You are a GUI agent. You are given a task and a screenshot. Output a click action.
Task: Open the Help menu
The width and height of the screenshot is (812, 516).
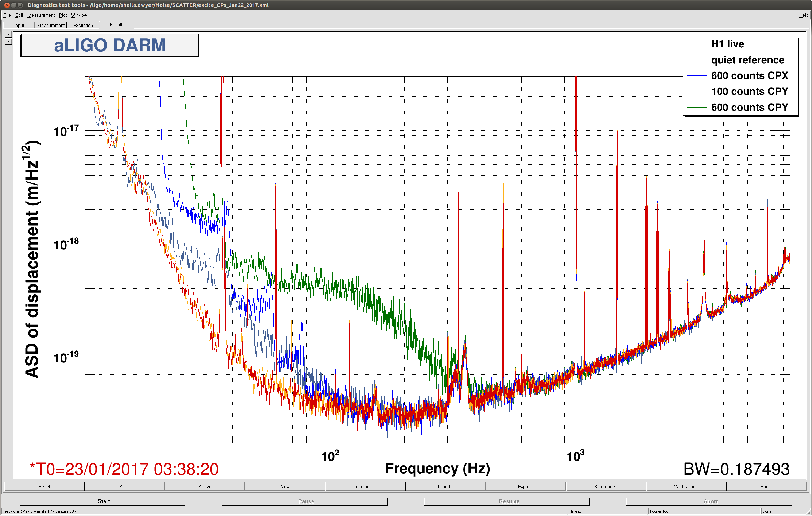click(x=804, y=15)
